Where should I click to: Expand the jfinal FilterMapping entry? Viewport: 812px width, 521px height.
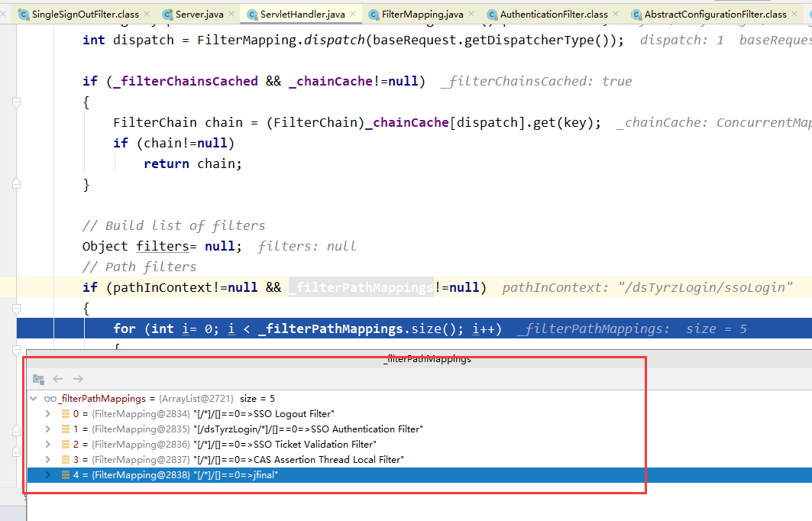[x=47, y=475]
